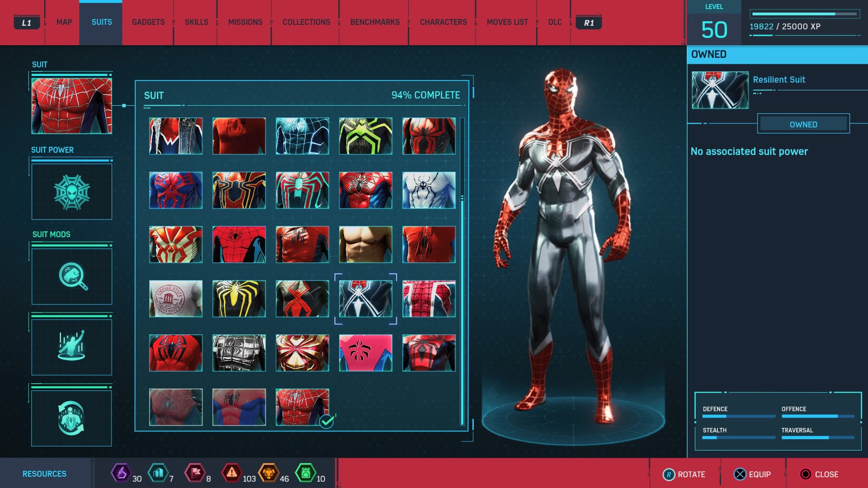Viewport: 868px width, 488px height.
Task: Select the black suit with red X spider
Action: [x=302, y=299]
